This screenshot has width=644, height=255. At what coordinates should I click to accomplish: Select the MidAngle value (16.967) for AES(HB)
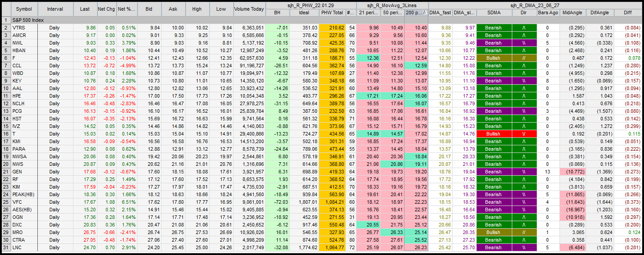tap(573, 210)
